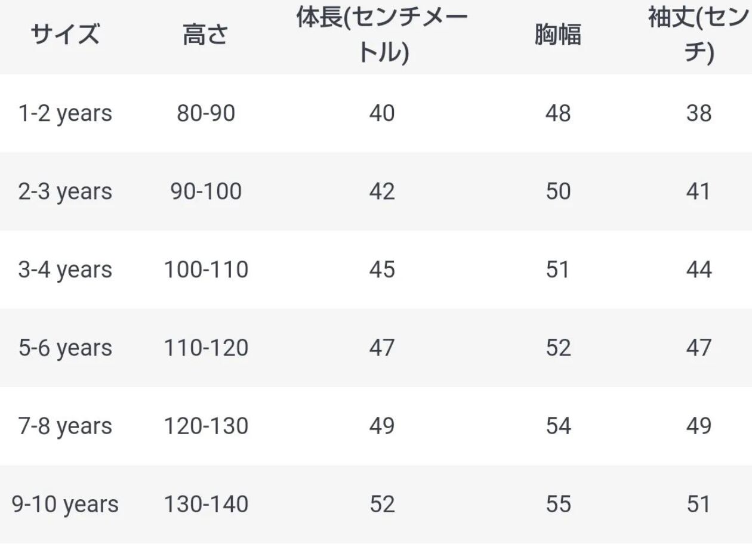Click the サイズ column header
Image resolution: width=752 pixels, height=560 pixels.
click(x=65, y=36)
